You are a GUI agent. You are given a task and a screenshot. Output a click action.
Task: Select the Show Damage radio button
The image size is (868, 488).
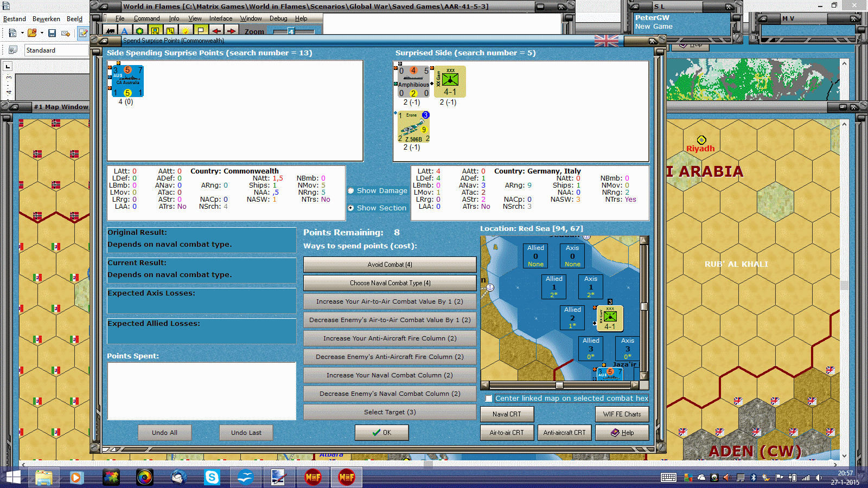[x=351, y=191]
